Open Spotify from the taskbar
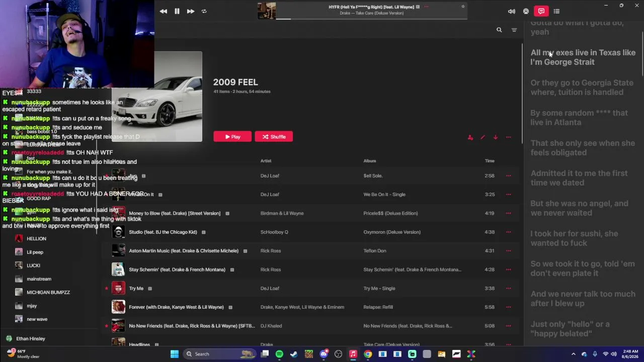This screenshot has width=644, height=362. coord(279,354)
